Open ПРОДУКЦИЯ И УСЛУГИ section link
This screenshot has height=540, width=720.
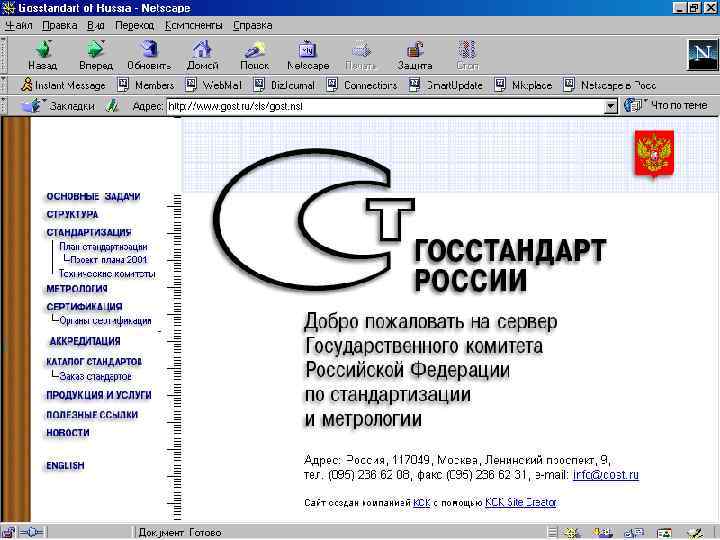99,395
